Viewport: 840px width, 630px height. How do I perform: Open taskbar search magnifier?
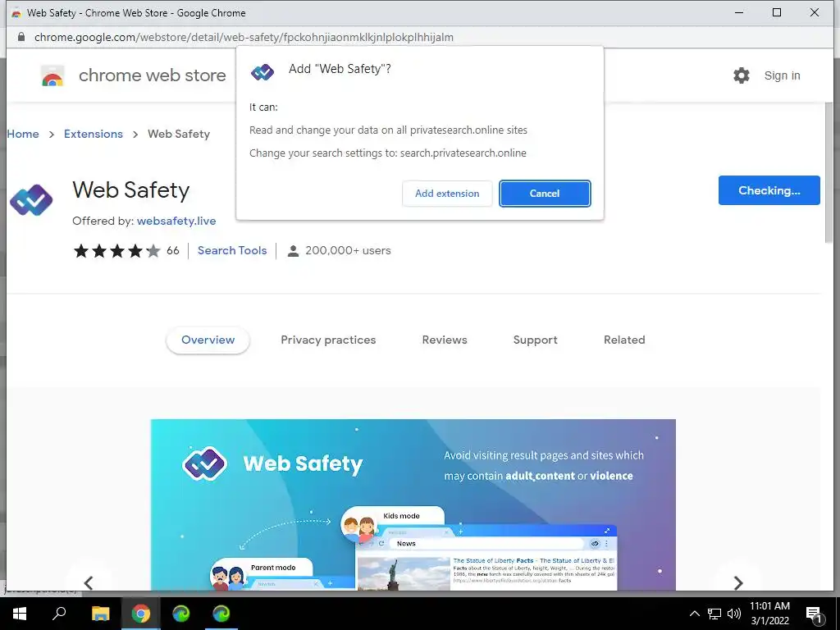[x=59, y=614]
